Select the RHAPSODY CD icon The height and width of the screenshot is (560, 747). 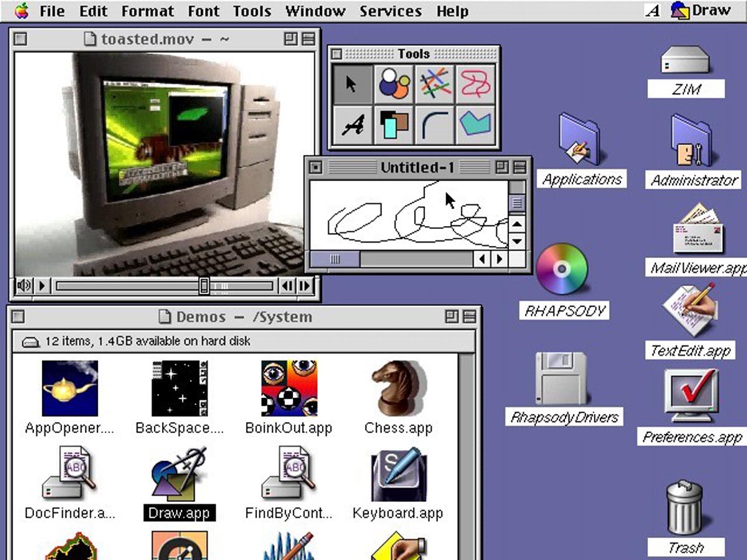click(561, 269)
